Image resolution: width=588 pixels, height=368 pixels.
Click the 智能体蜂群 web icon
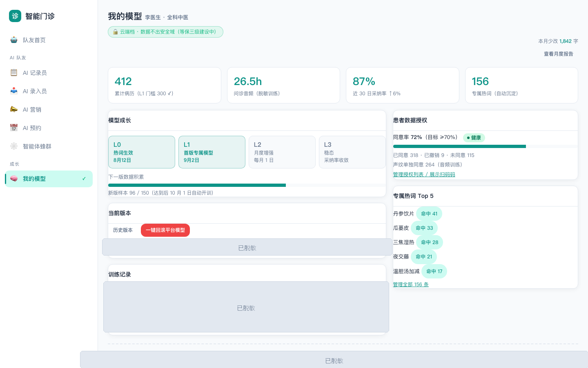(x=14, y=146)
